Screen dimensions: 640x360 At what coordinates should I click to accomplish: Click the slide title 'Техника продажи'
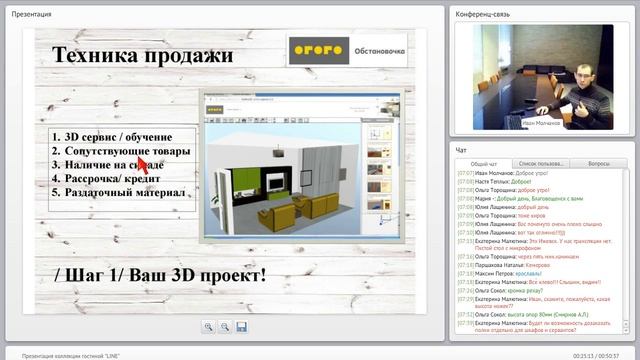point(143,55)
